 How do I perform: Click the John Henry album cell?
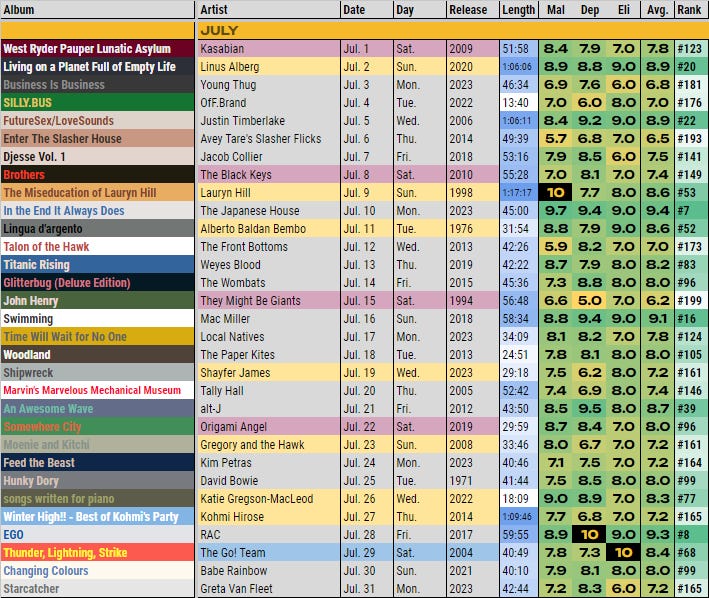tap(98, 301)
